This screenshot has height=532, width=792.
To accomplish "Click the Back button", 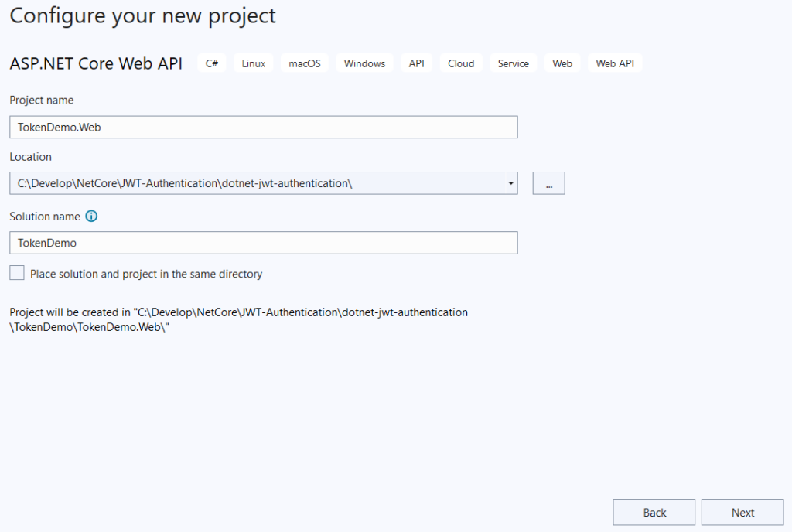I will pyautogui.click(x=654, y=513).
